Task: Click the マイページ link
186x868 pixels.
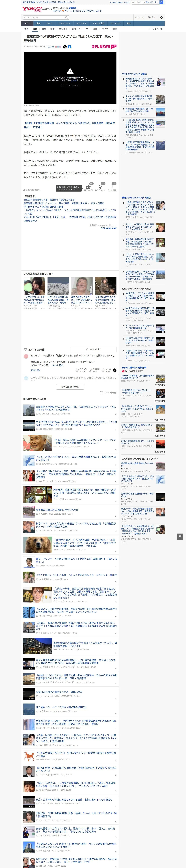Action: coord(139,18)
